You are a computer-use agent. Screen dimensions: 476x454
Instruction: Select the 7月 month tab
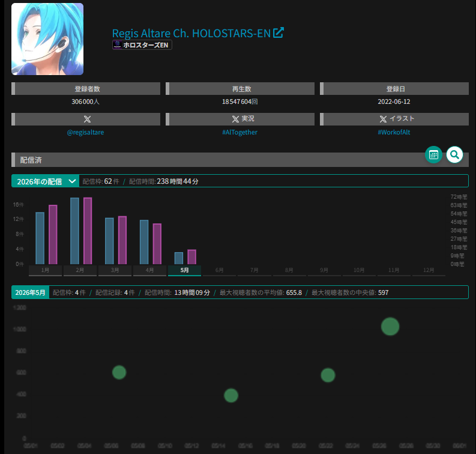pyautogui.click(x=255, y=270)
